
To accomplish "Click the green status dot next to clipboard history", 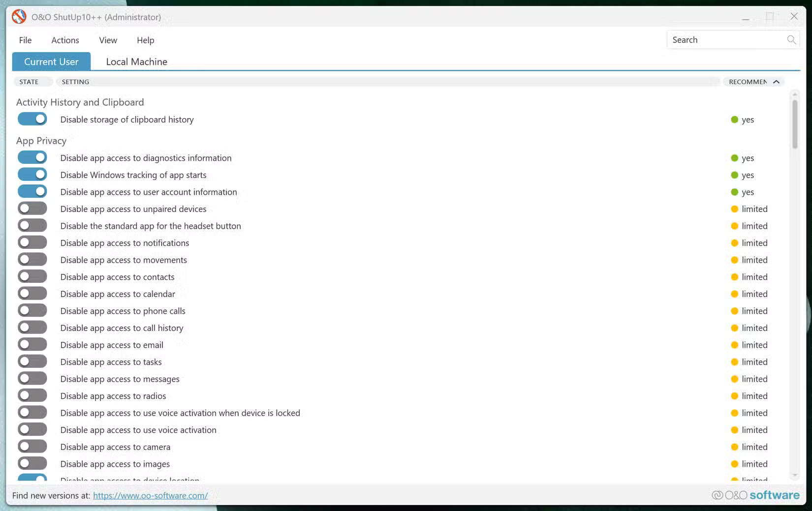I will click(734, 119).
